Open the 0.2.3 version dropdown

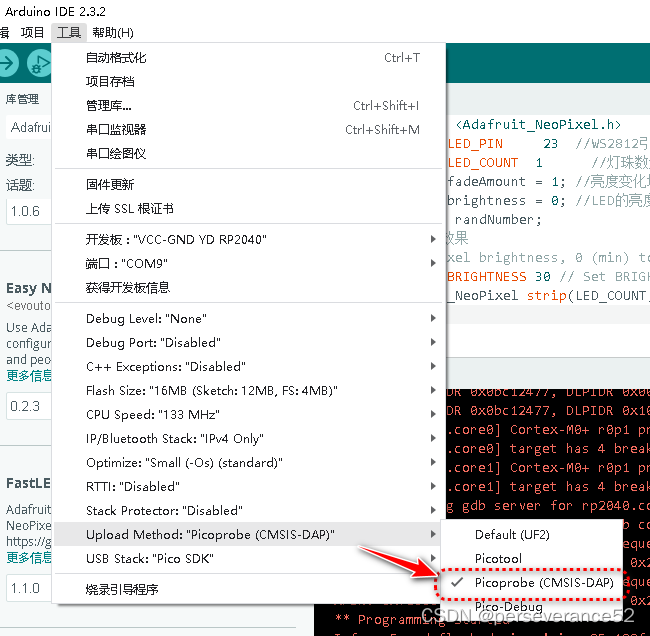tap(28, 406)
